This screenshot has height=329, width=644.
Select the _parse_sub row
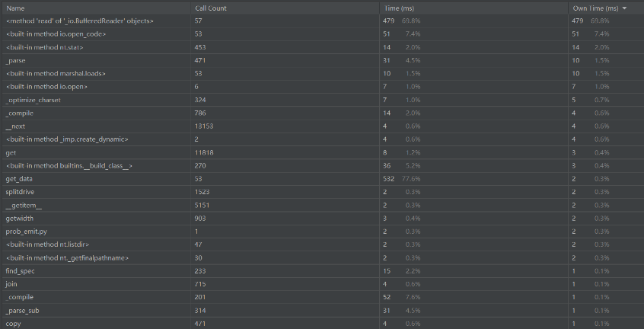[322, 311]
